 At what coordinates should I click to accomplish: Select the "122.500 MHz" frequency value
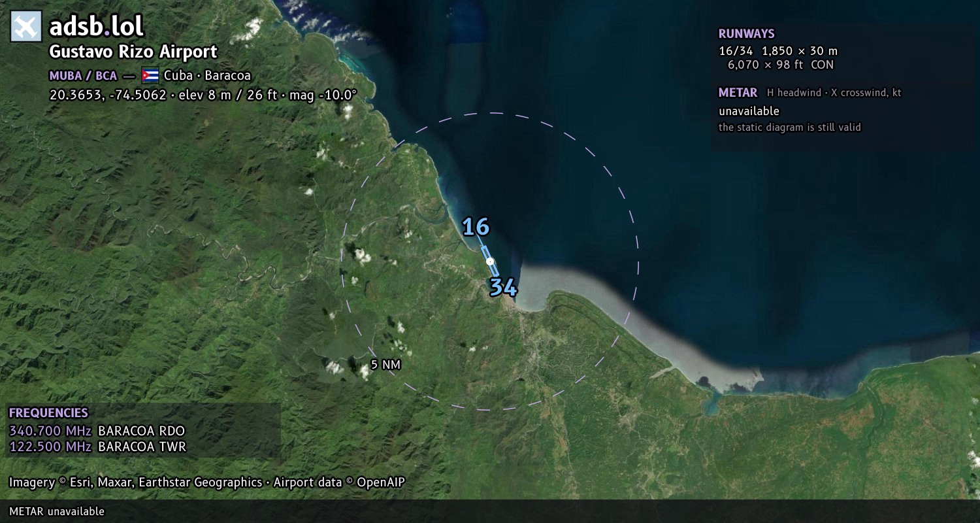(50, 447)
